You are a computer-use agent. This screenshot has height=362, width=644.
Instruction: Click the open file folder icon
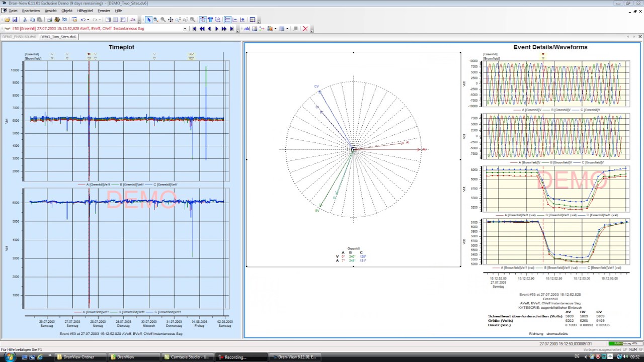pyautogui.click(x=8, y=20)
